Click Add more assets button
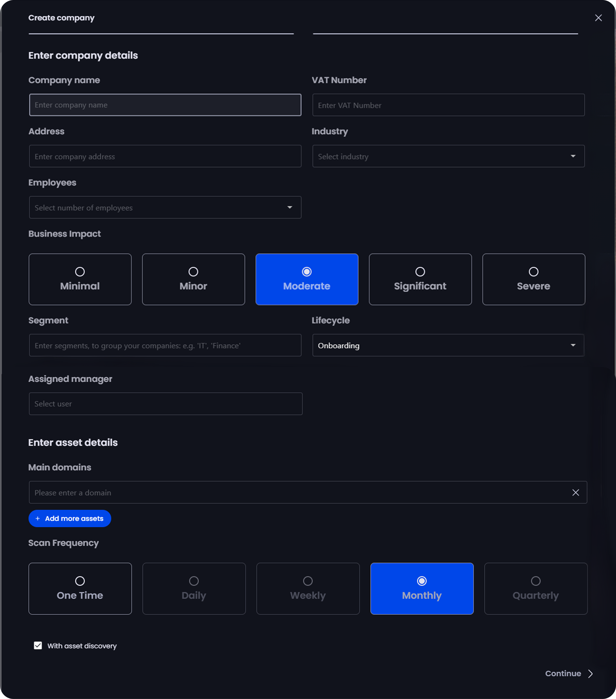Viewport: 616px width, 699px height. click(x=70, y=518)
